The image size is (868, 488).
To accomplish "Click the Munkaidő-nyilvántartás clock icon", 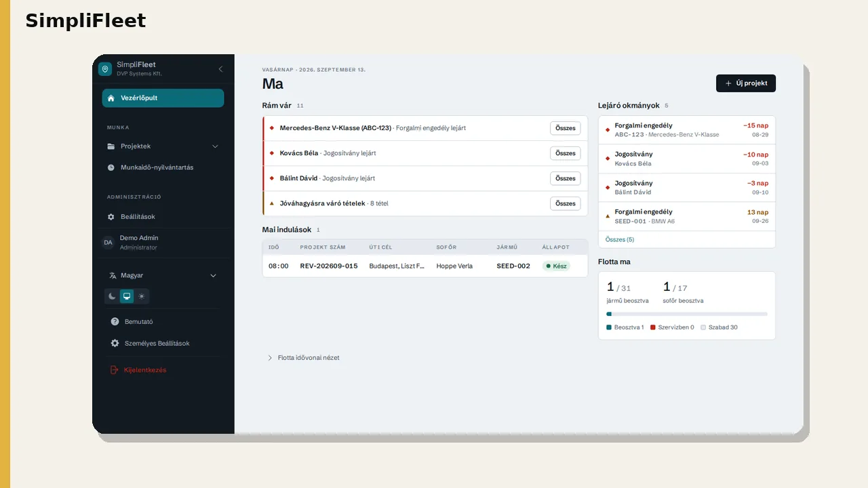I will point(111,167).
